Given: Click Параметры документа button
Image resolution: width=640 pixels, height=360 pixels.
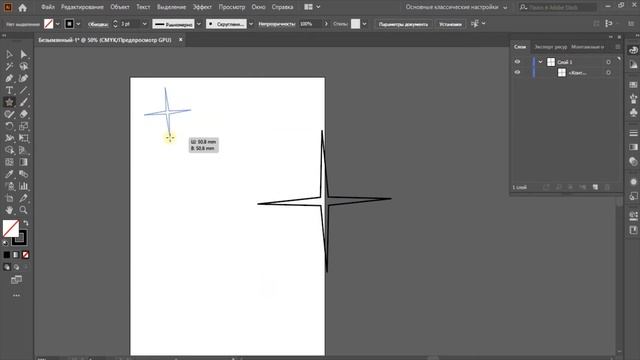Looking at the screenshot, I should [403, 24].
